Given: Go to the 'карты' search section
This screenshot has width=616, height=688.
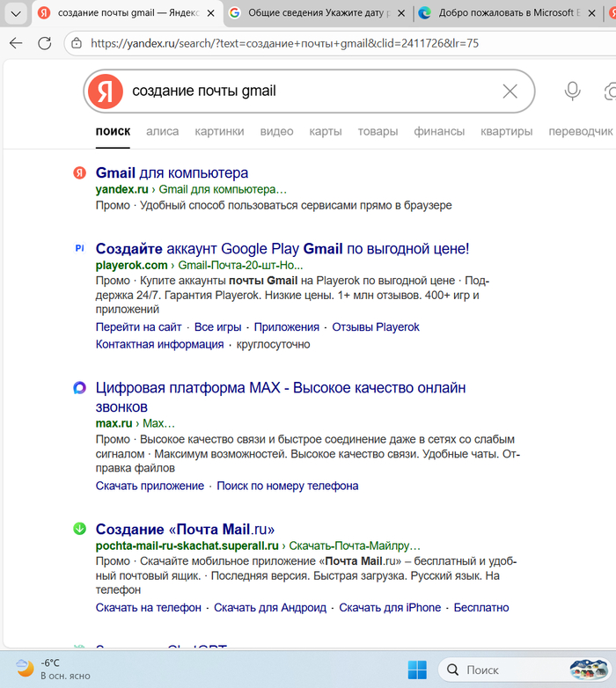Looking at the screenshot, I should click(x=326, y=131).
